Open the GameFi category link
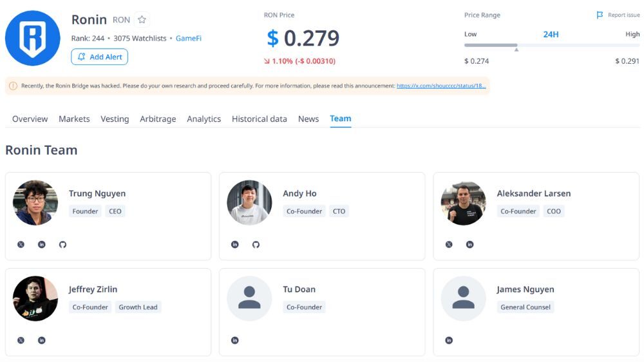This screenshot has height=362, width=644. pos(189,39)
